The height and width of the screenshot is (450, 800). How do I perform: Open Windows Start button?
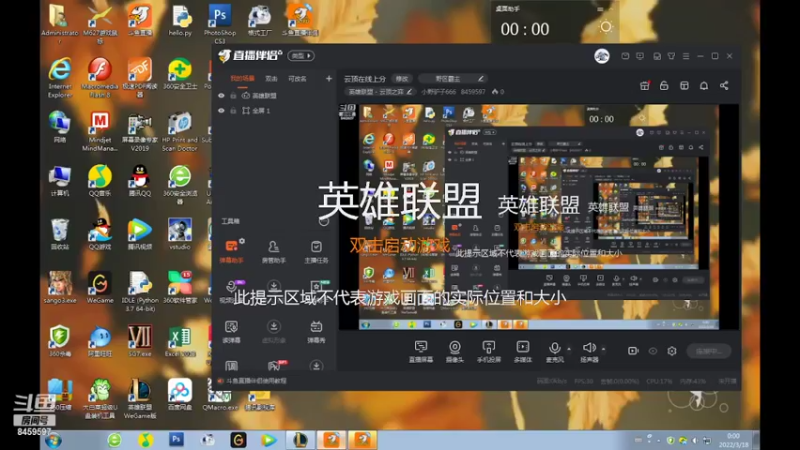pyautogui.click(x=53, y=440)
